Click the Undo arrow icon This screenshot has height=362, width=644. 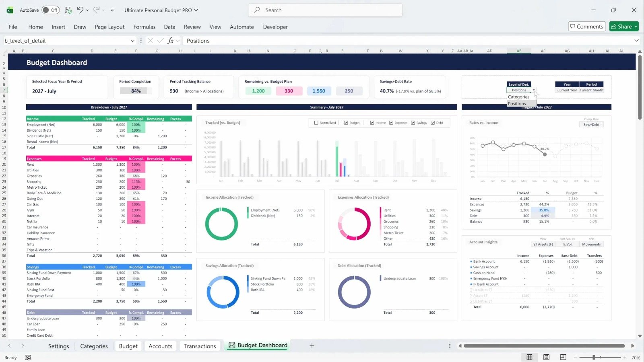80,10
